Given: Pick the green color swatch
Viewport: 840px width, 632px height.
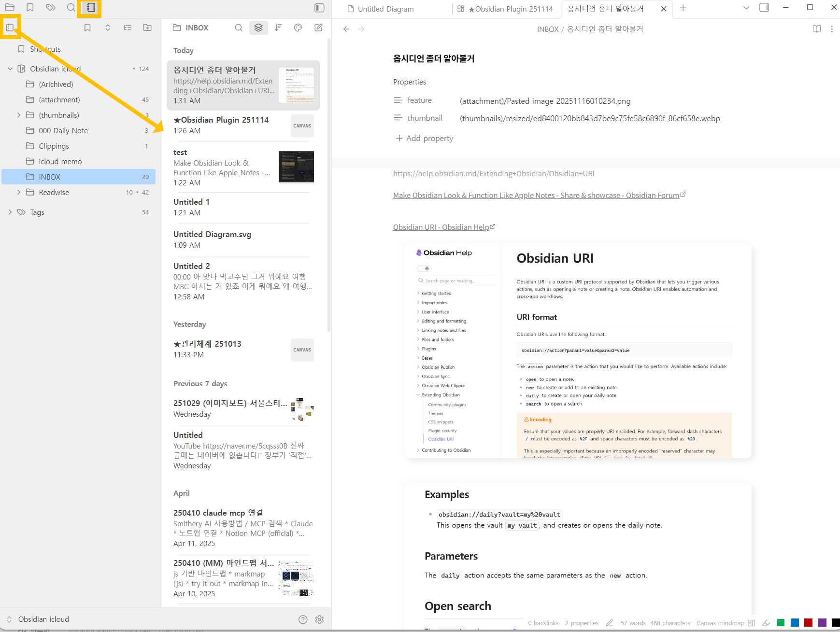Looking at the screenshot, I should point(781,623).
